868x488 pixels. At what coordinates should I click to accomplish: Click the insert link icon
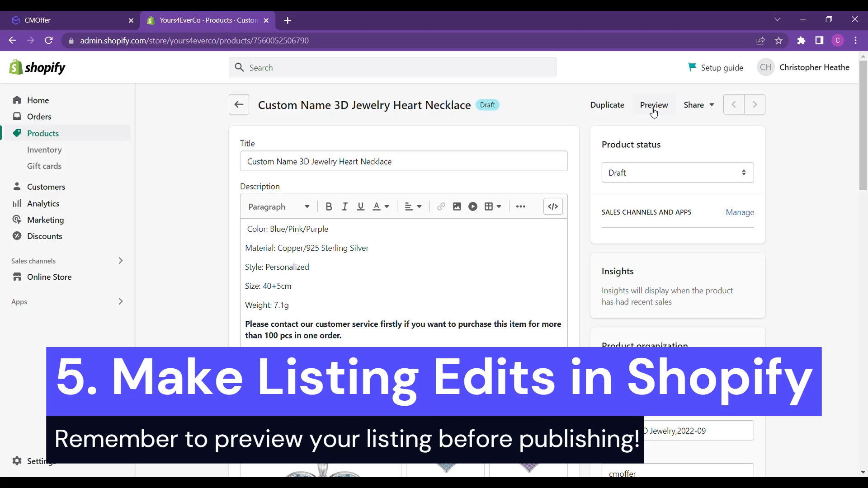click(x=441, y=206)
